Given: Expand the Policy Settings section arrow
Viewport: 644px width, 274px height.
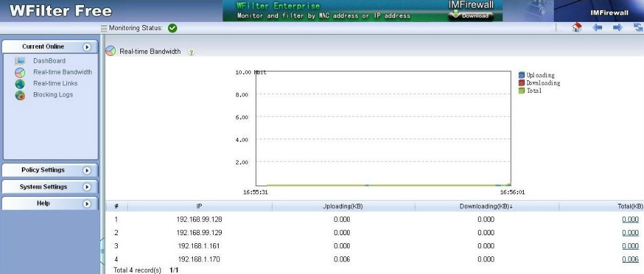Looking at the screenshot, I should [x=86, y=170].
